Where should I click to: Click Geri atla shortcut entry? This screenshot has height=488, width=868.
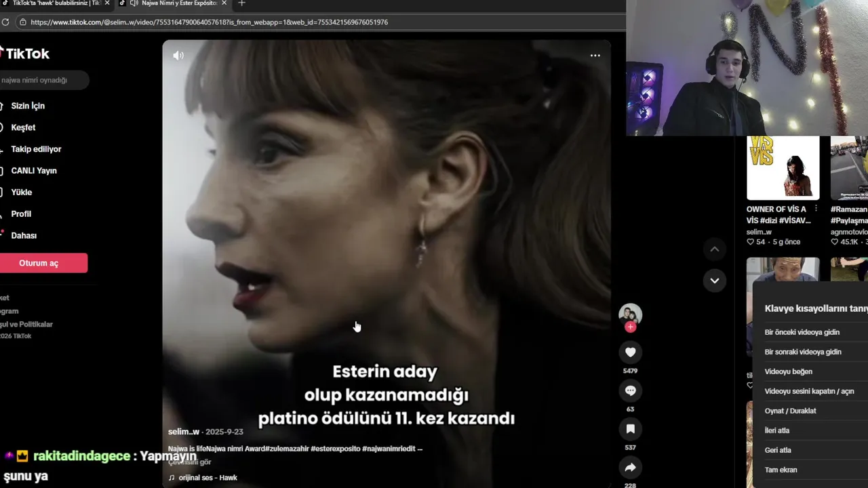(x=778, y=450)
